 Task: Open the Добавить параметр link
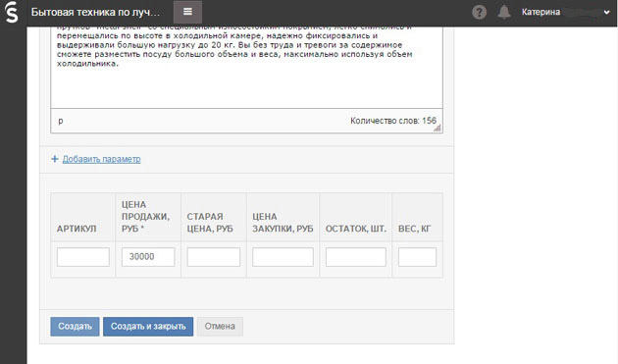coord(101,159)
